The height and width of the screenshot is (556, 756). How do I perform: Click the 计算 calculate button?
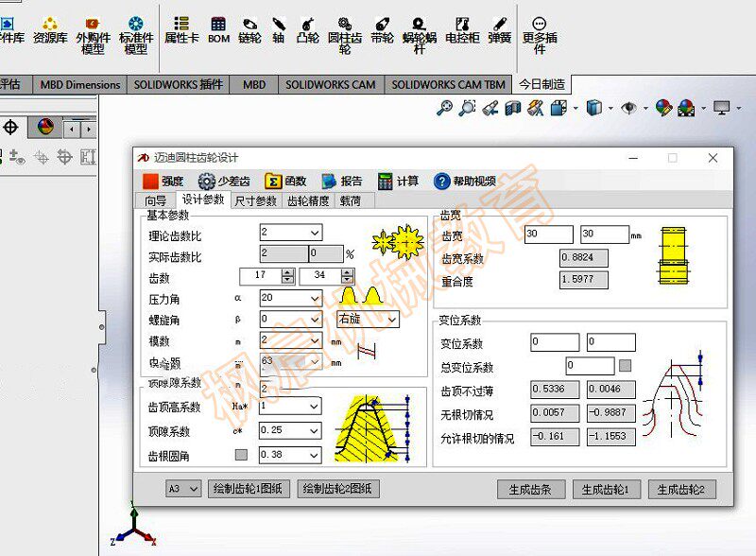398,181
